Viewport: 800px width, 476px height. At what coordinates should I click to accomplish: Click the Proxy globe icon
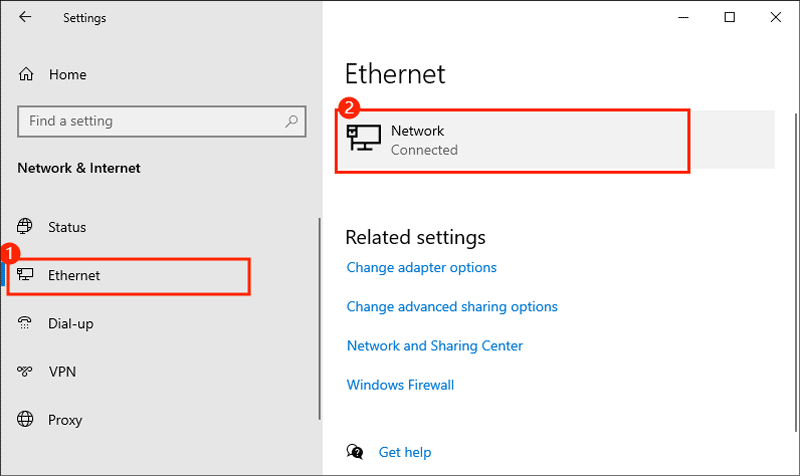[x=25, y=419]
